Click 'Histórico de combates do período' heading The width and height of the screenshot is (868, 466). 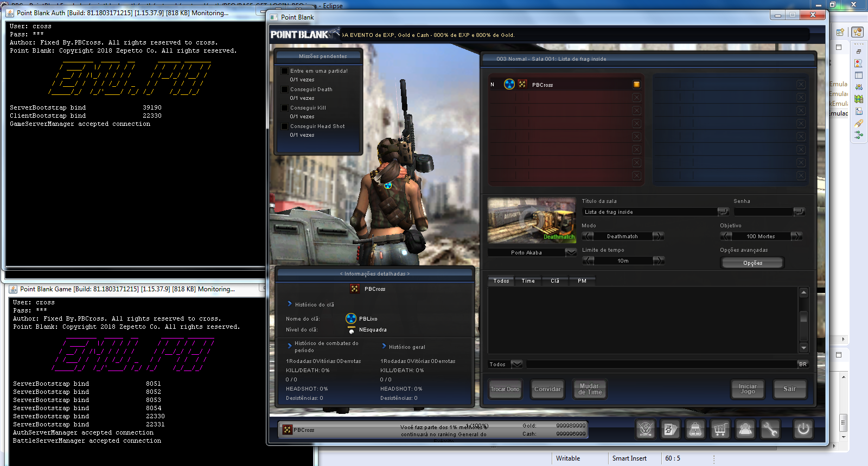click(327, 347)
